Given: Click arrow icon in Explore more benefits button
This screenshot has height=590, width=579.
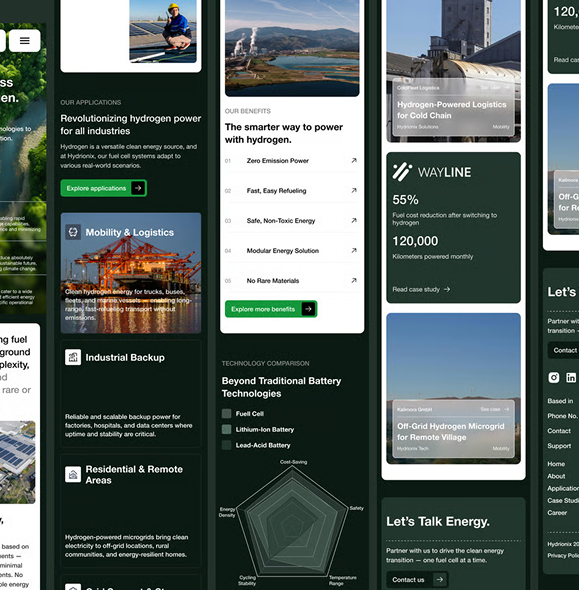Looking at the screenshot, I should coord(308,309).
